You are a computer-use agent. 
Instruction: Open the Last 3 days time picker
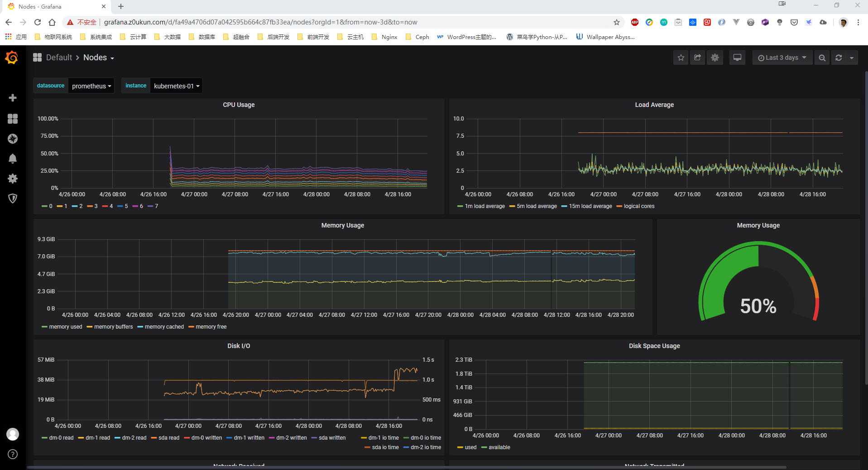(782, 58)
